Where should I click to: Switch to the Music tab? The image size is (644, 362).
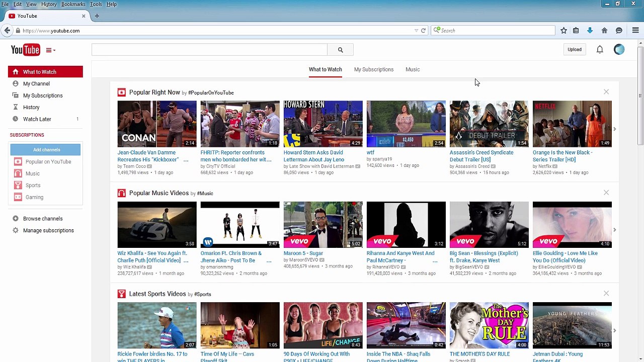[x=413, y=69]
